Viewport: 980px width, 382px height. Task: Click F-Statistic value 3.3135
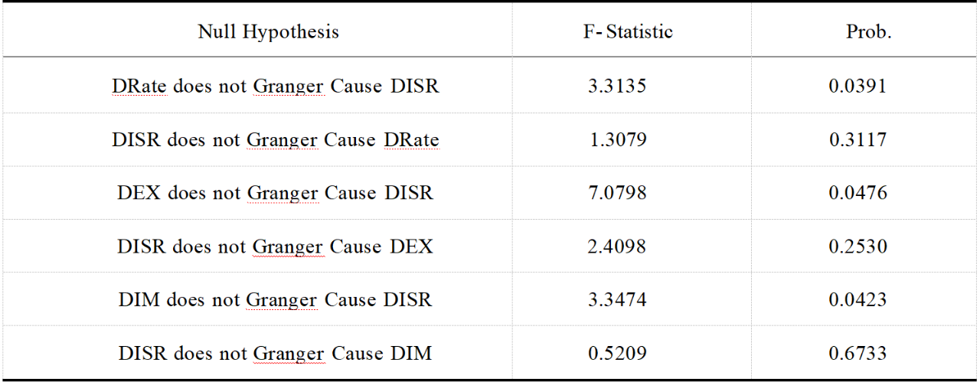tap(617, 86)
